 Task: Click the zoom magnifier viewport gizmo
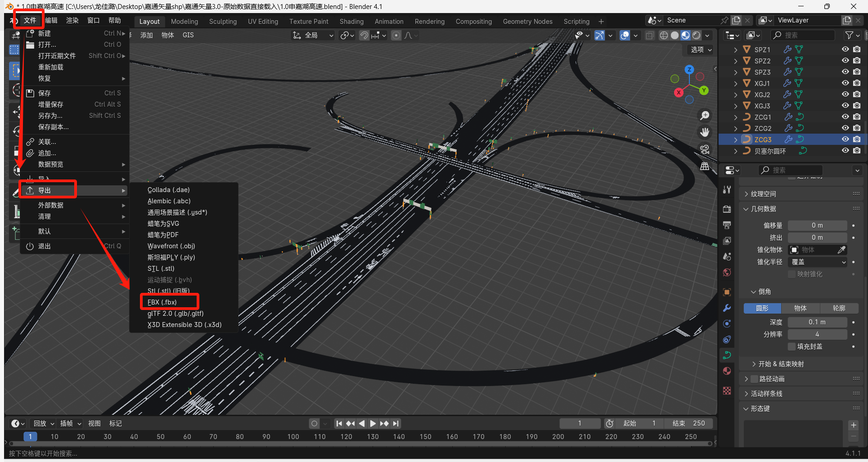[x=705, y=116]
